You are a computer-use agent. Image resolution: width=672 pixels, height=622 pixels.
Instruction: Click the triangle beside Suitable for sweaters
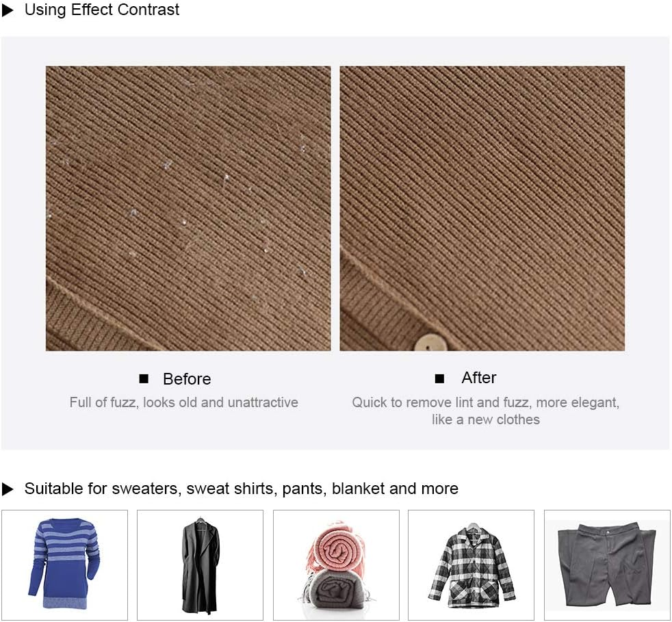pyautogui.click(x=8, y=489)
